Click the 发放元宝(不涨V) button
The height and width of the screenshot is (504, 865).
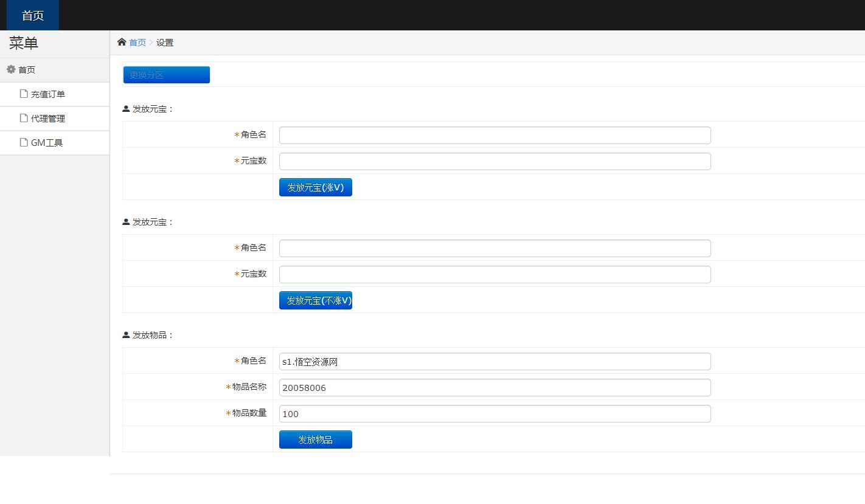(x=315, y=300)
